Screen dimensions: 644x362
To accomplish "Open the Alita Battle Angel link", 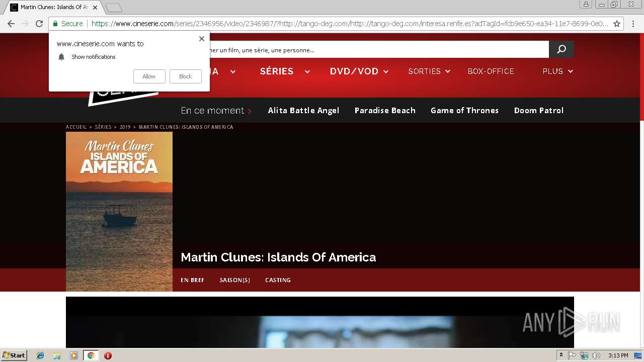I will pos(303,111).
